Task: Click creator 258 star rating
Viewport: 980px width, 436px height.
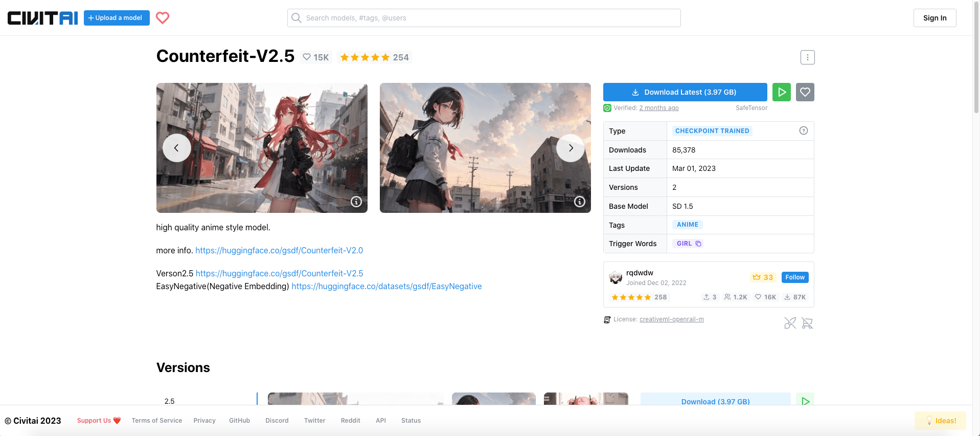Action: pos(639,297)
